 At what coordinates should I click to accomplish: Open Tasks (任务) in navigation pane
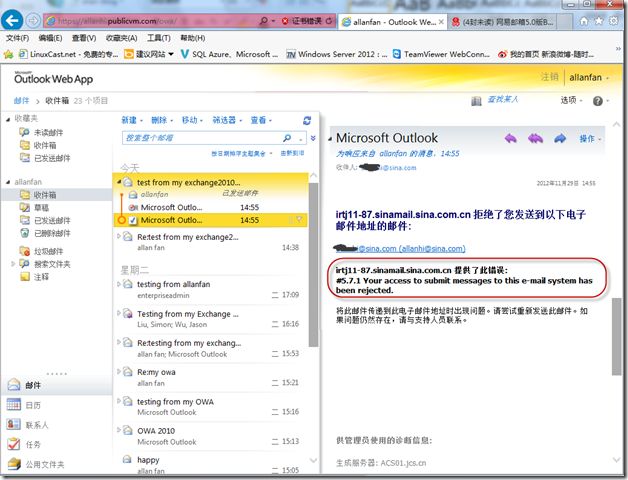coord(33,444)
